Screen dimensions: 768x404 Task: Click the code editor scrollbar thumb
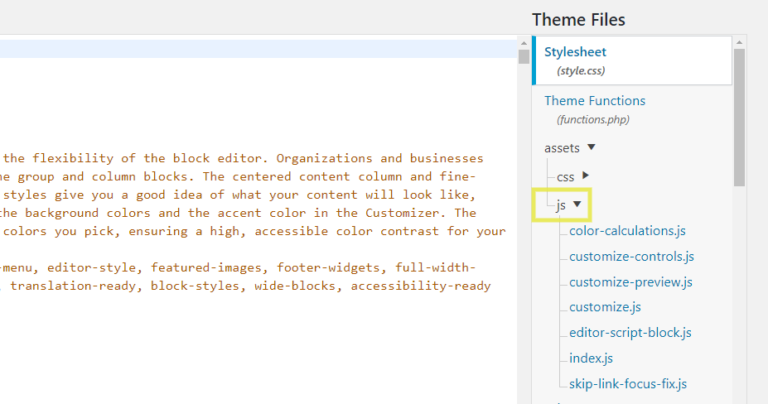click(524, 57)
